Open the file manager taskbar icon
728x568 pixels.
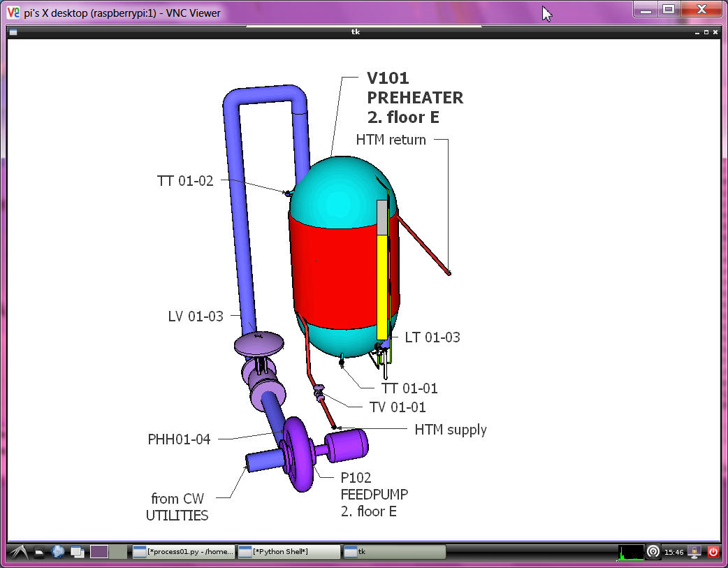point(41,552)
